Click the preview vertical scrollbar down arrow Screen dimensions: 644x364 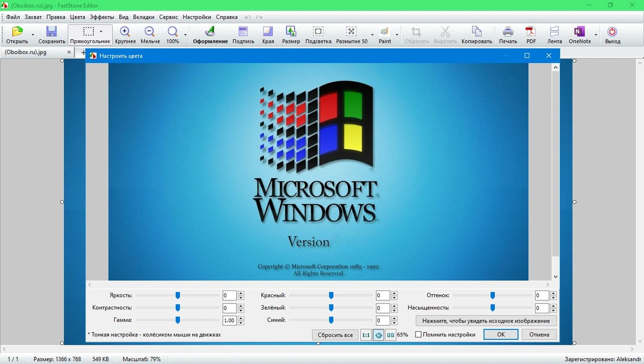(555, 276)
